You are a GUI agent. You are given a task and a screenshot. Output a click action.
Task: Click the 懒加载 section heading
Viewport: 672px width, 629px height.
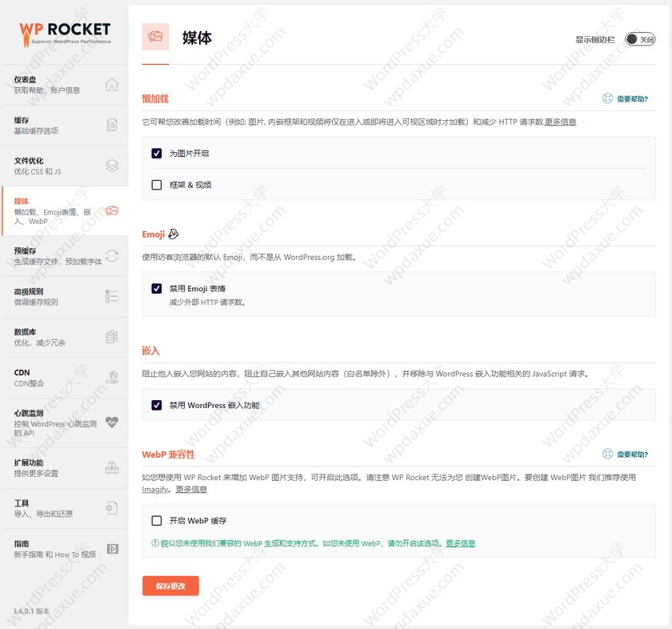155,98
